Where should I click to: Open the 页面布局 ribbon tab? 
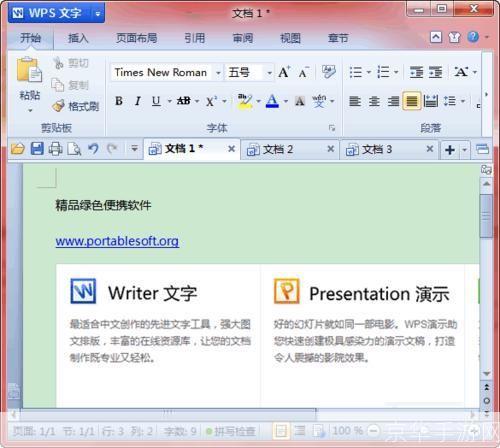[x=136, y=38]
